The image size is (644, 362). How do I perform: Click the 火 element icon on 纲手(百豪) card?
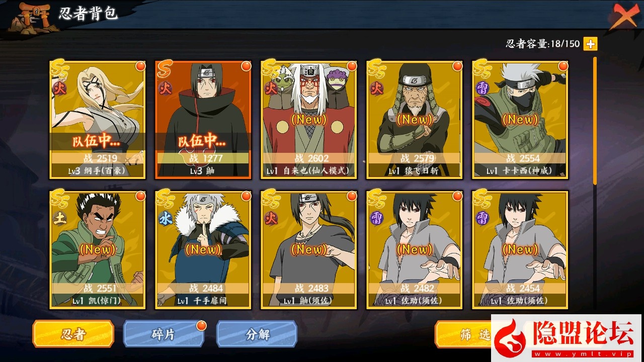click(x=60, y=89)
